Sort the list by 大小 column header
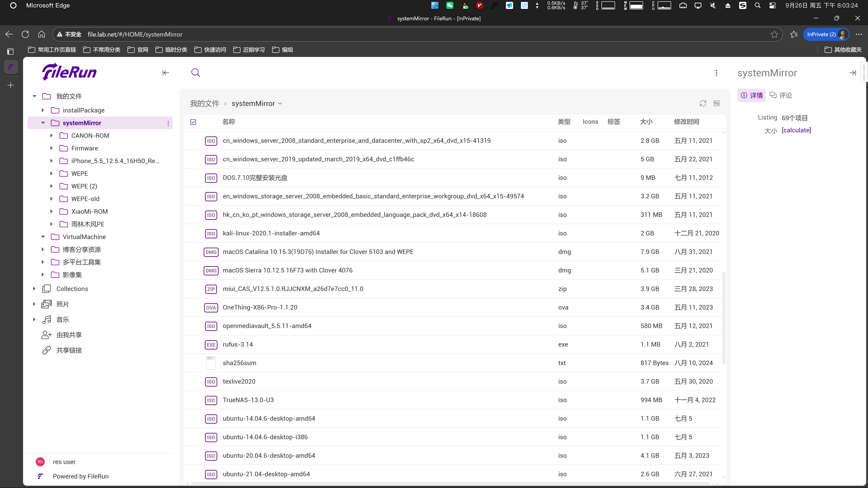 (646, 122)
